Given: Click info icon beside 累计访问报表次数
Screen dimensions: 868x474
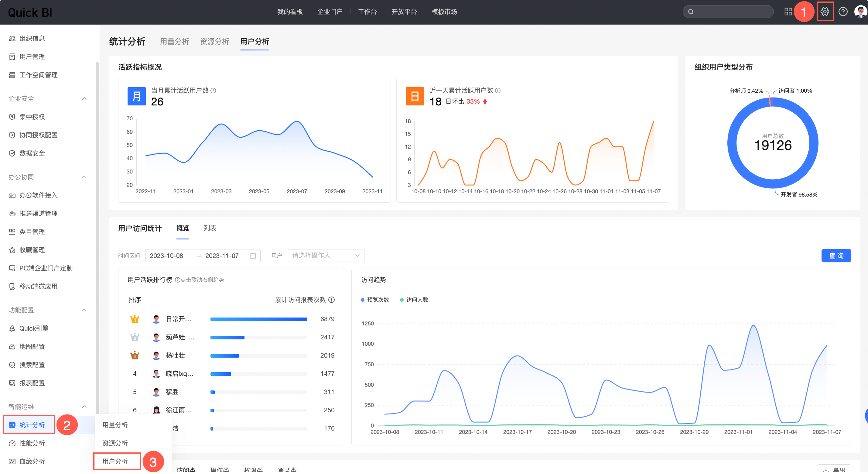Looking at the screenshot, I should tap(332, 300).
